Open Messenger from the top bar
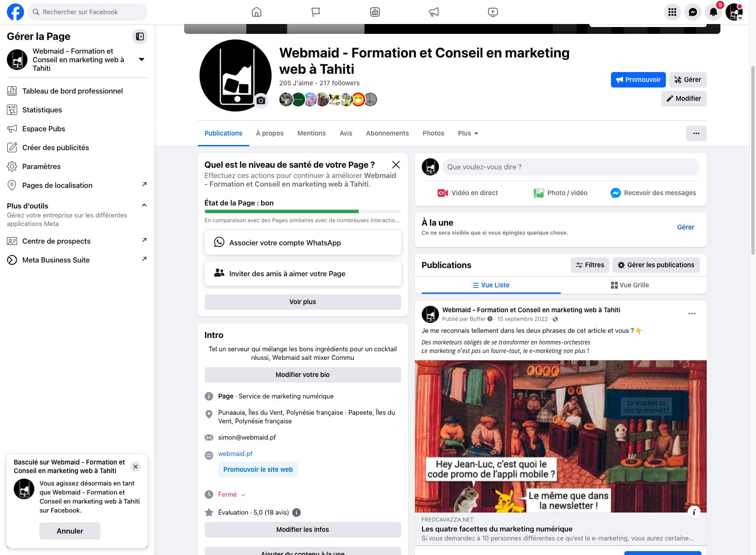This screenshot has height=555, width=756. coord(692,12)
